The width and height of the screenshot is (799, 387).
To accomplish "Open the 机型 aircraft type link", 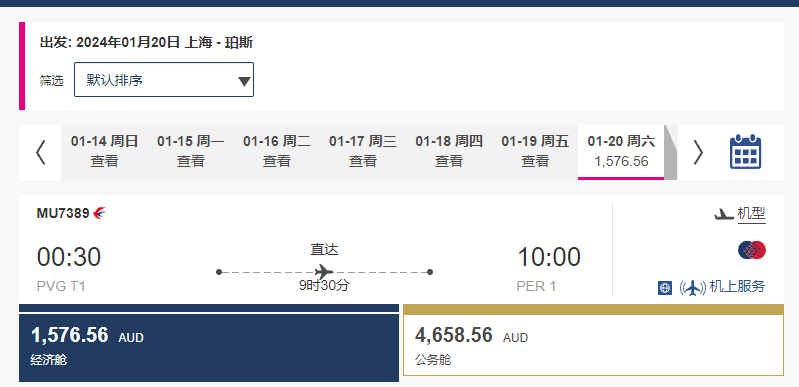I will pos(752,214).
